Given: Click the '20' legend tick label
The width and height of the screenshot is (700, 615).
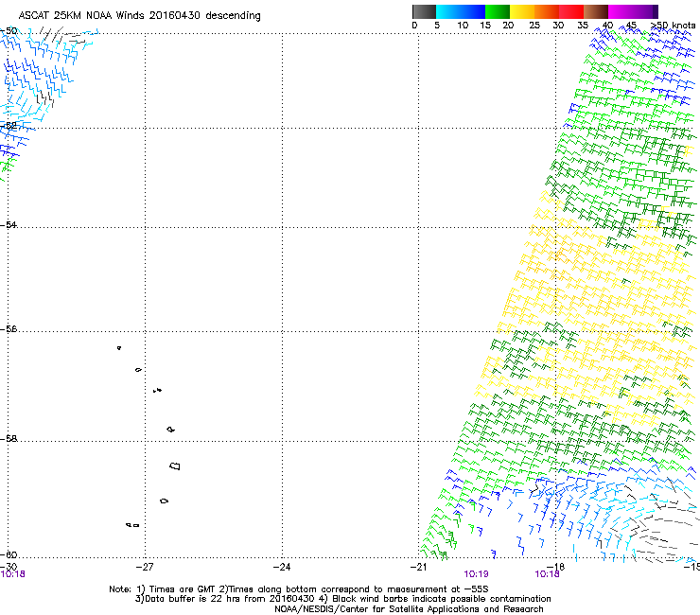Looking at the screenshot, I should coord(508,26).
